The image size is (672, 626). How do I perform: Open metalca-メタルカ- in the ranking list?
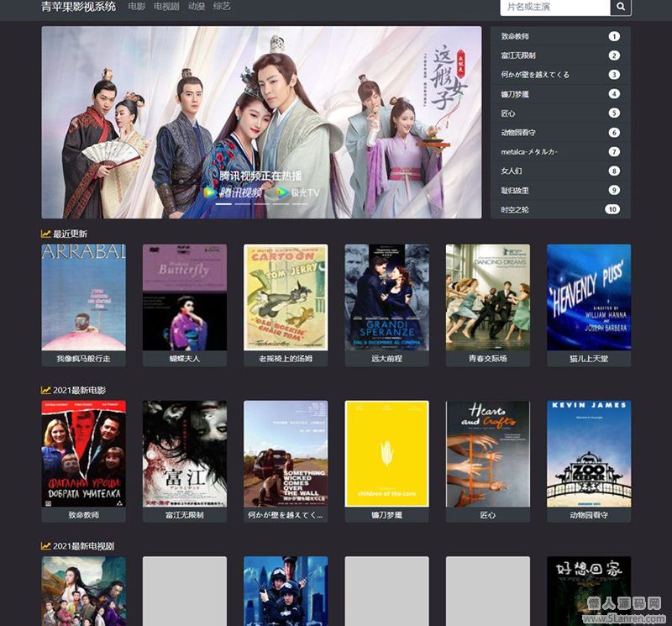pyautogui.click(x=529, y=152)
